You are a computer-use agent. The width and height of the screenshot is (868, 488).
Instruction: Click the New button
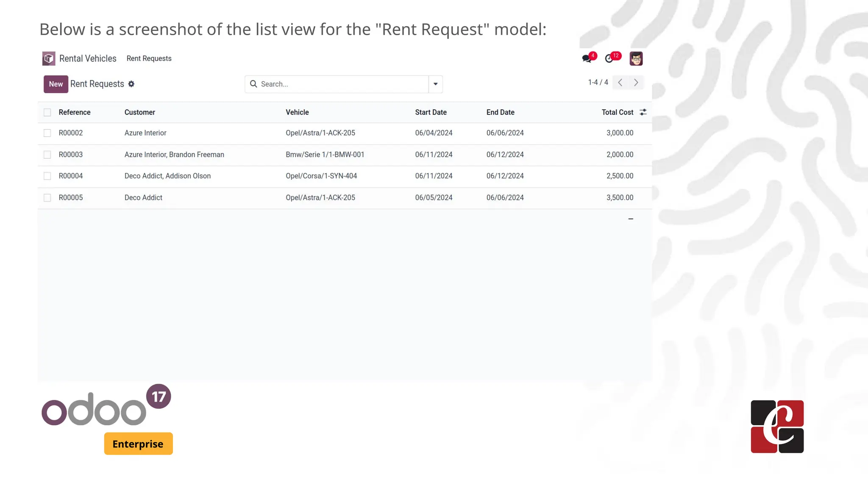click(x=56, y=84)
